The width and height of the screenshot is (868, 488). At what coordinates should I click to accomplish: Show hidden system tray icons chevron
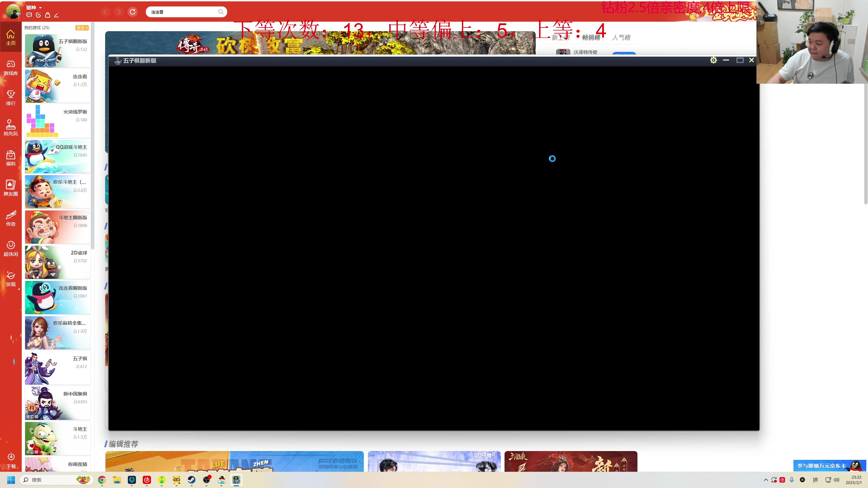(x=766, y=480)
